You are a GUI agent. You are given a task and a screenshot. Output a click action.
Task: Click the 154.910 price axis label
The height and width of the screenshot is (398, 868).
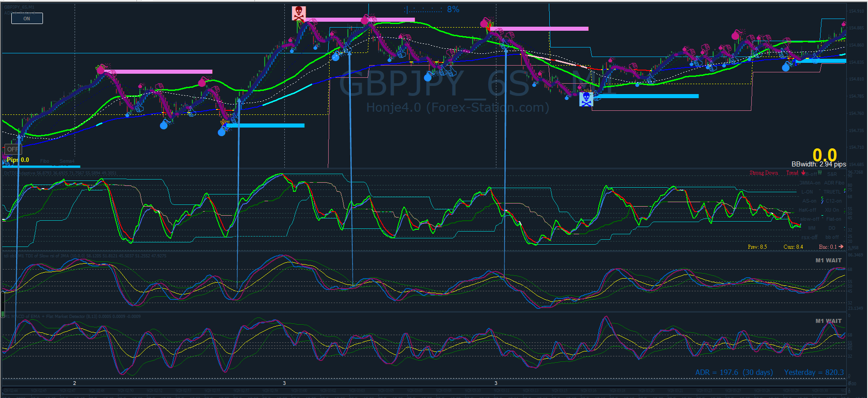pos(856,11)
